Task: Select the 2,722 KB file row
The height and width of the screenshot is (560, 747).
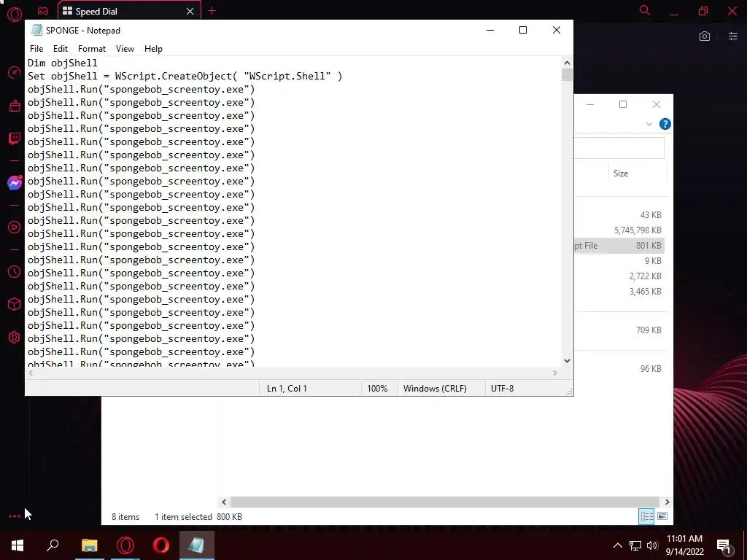Action: click(619, 276)
